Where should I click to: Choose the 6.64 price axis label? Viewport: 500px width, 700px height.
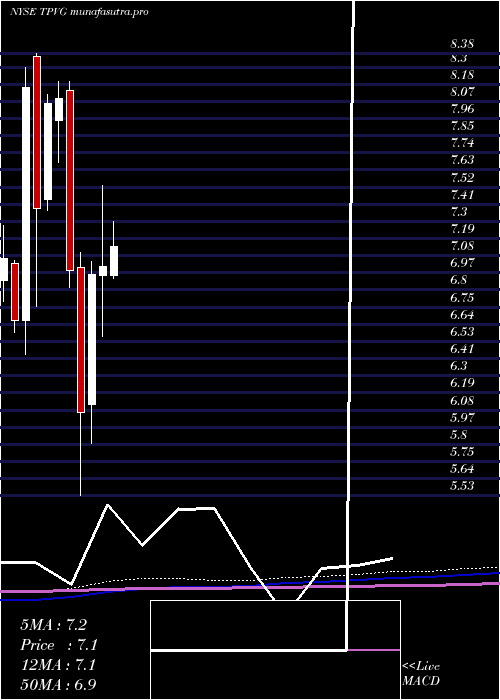tap(462, 315)
